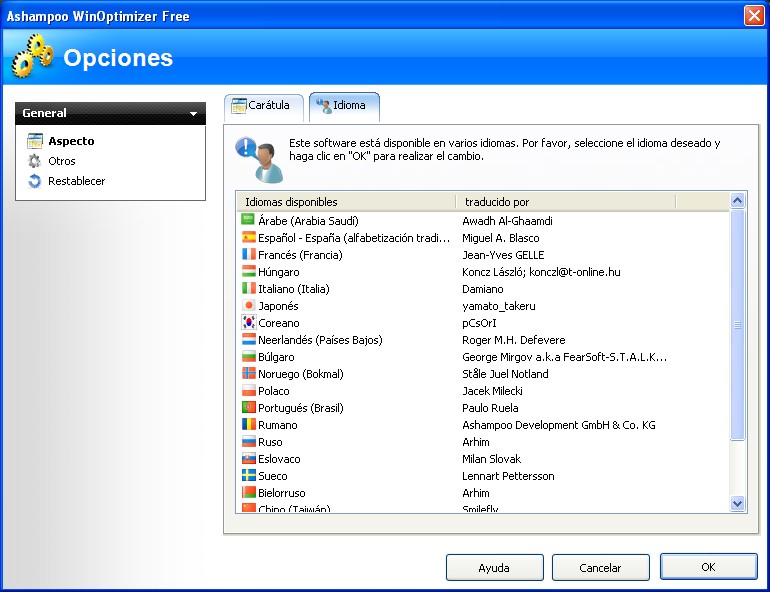Click the Italy flag icon
The height and width of the screenshot is (592, 770).
[x=248, y=288]
